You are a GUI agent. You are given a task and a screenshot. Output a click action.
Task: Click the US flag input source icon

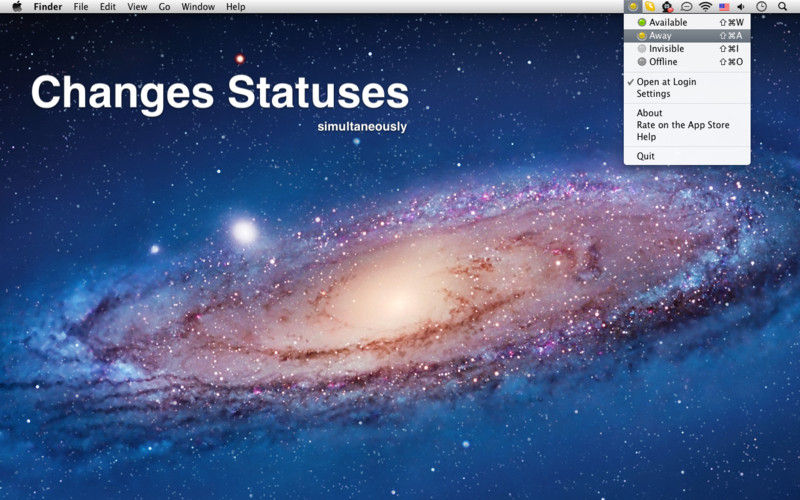pos(724,7)
